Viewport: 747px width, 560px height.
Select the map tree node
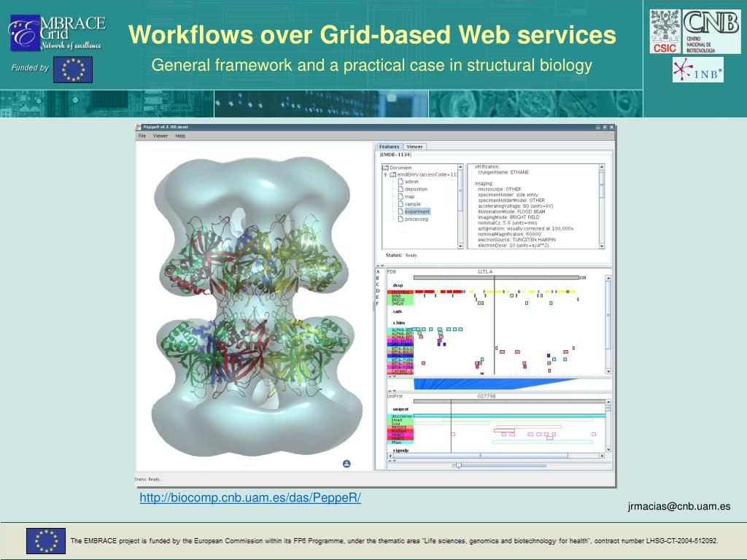pos(410,197)
